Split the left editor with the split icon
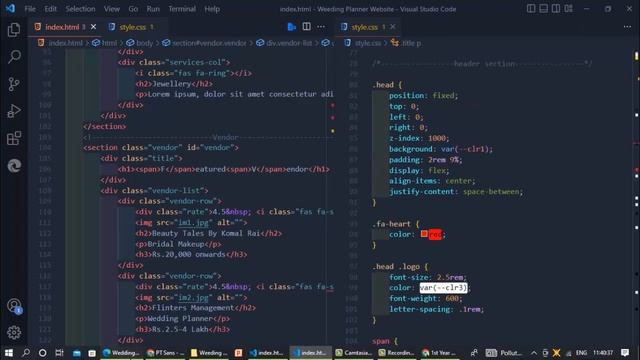The width and height of the screenshot is (640, 360). [x=306, y=27]
